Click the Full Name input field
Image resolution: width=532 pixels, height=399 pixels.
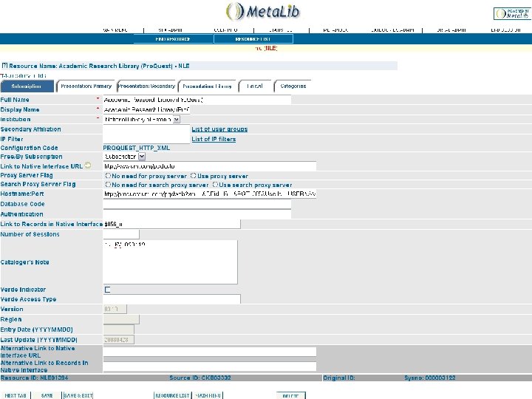coord(197,100)
